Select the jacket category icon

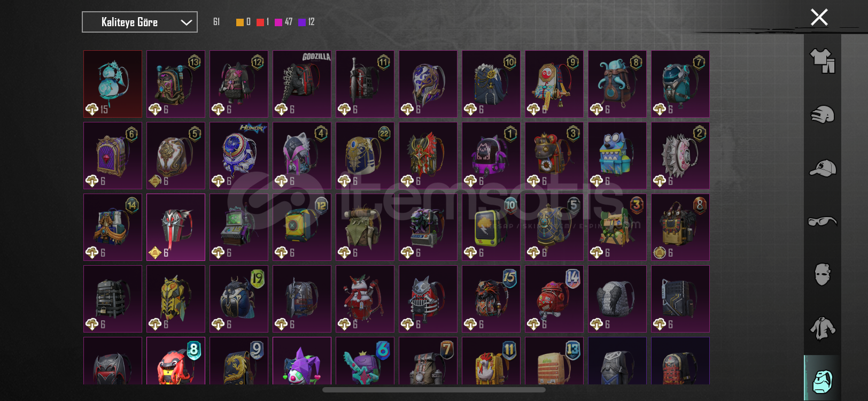[x=822, y=328]
